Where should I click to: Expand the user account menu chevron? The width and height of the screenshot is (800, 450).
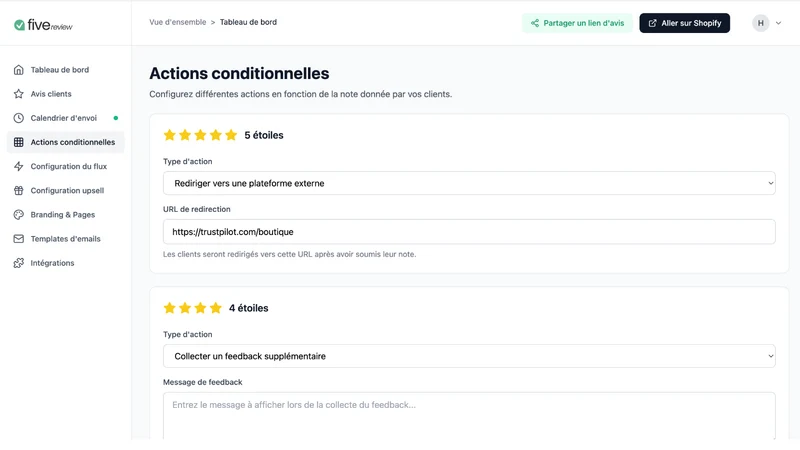[x=778, y=23]
